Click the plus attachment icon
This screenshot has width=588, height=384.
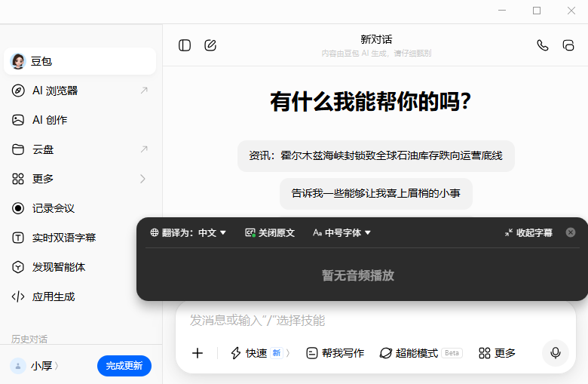tap(198, 353)
